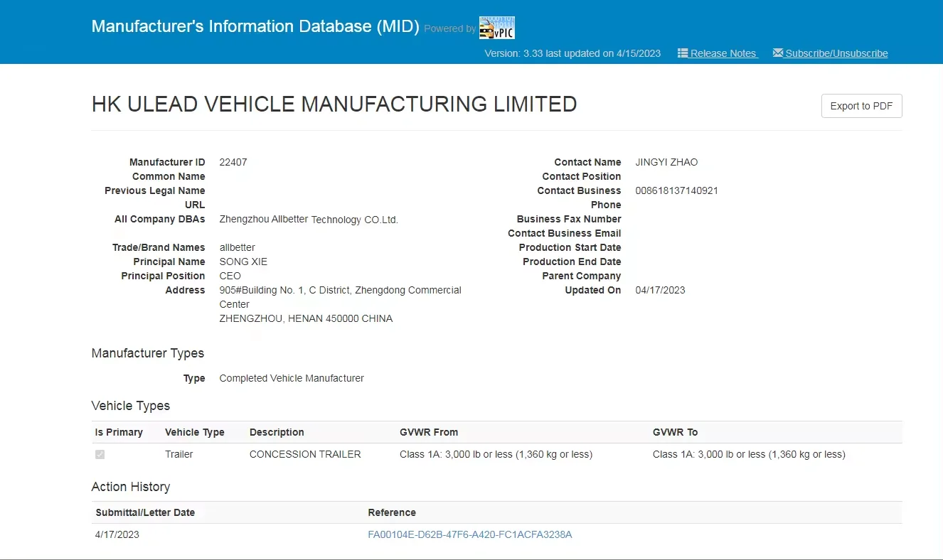The width and height of the screenshot is (943, 560).
Task: Click the Is Primary column header
Action: [x=119, y=432]
